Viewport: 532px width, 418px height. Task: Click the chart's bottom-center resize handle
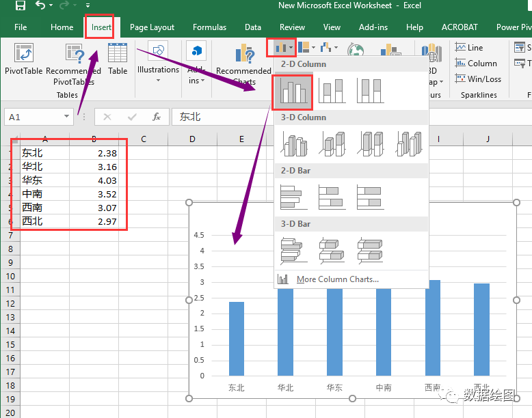pos(353,398)
